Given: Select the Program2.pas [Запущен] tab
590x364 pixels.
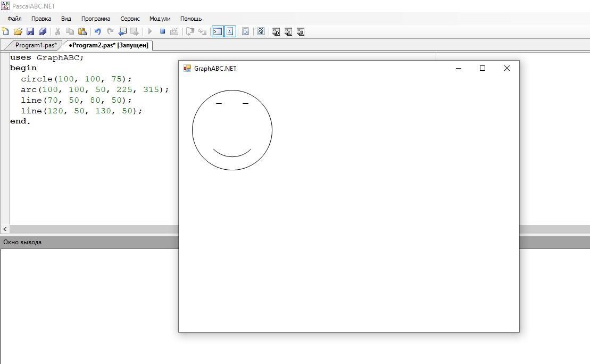Looking at the screenshot, I should point(109,45).
